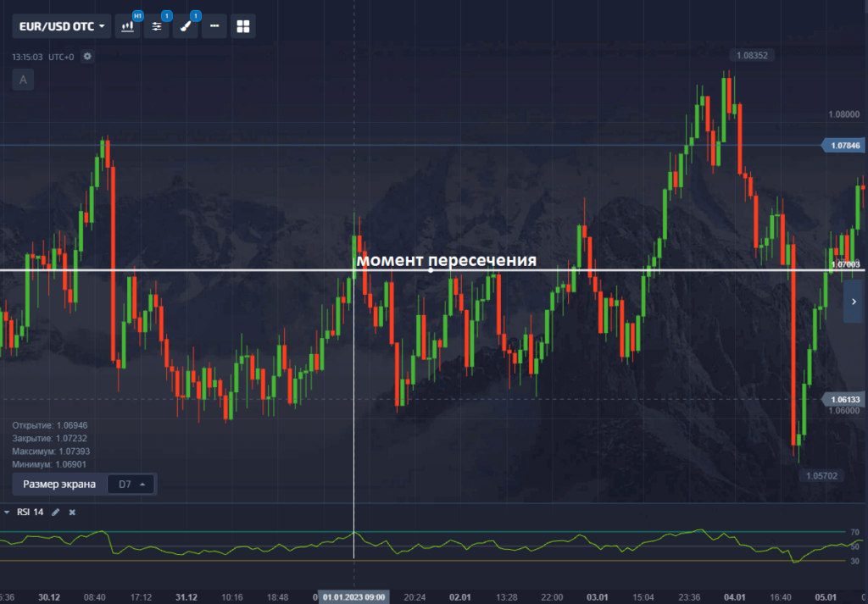Open the EUR/USD OTC asset selector
The height and width of the screenshot is (604, 868).
tap(62, 26)
